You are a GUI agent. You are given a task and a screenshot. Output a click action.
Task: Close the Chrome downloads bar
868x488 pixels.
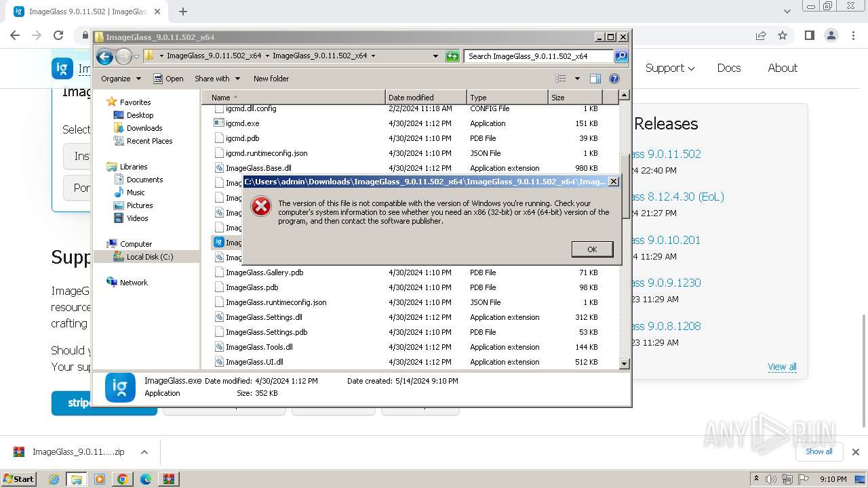(x=855, y=452)
